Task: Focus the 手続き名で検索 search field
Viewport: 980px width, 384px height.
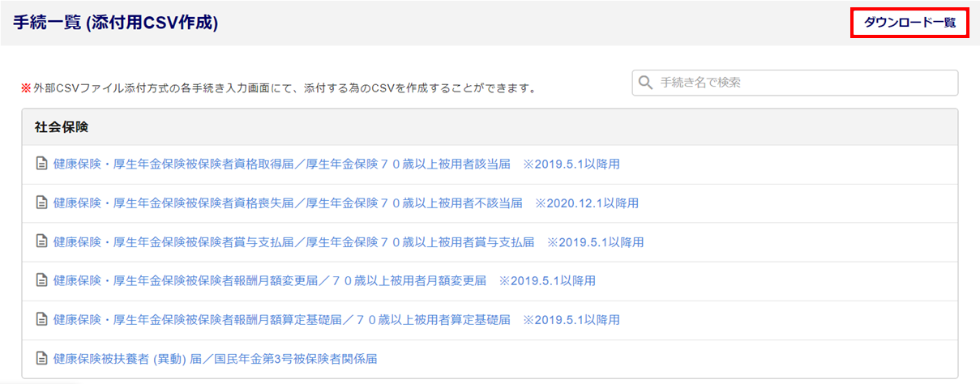Action: click(795, 83)
